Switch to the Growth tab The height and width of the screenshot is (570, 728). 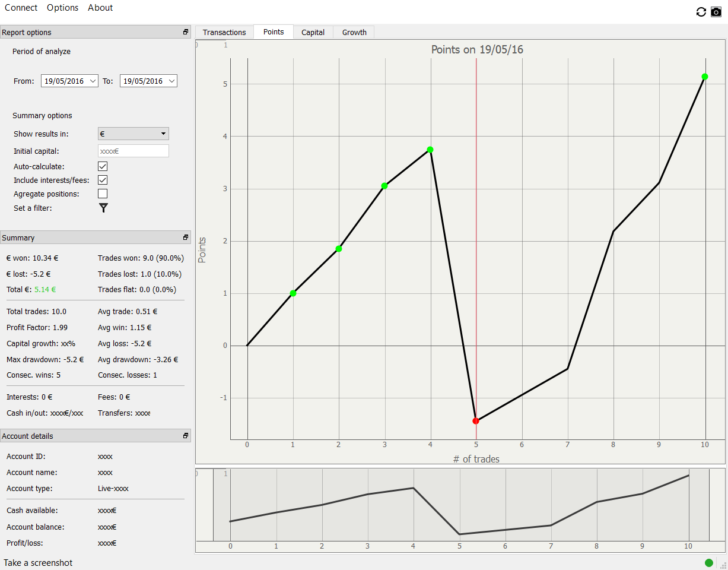pos(354,33)
